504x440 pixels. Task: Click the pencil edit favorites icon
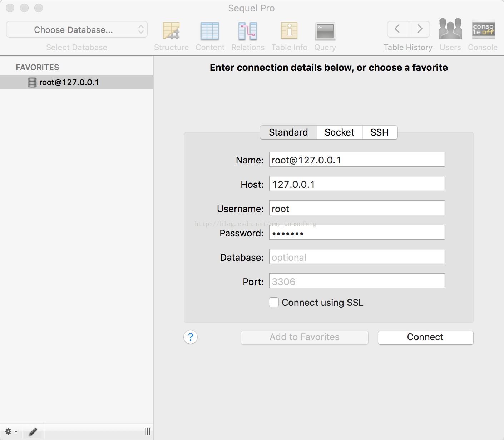[x=33, y=432]
